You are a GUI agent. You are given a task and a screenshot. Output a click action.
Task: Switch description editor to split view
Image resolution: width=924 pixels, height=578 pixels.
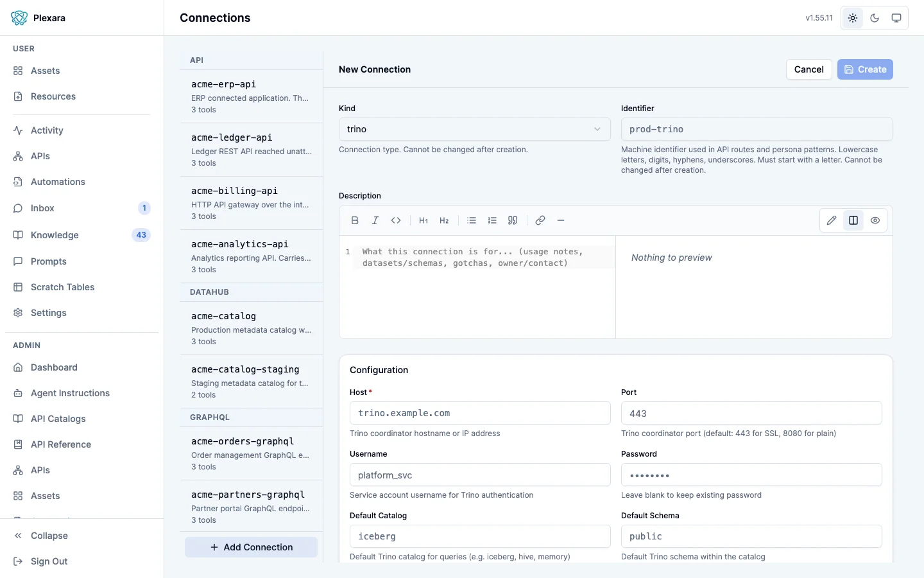point(853,220)
